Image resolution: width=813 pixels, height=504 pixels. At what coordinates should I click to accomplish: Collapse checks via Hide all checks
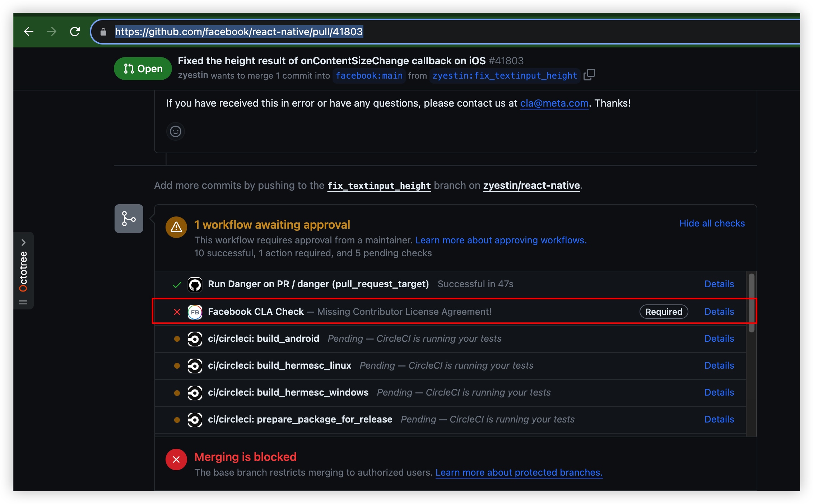coord(712,223)
